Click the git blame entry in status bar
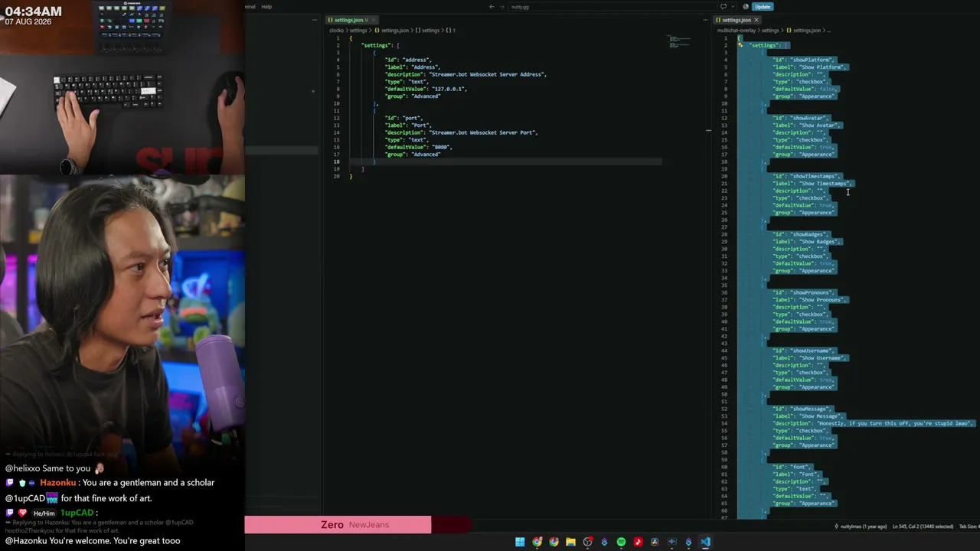This screenshot has height=551, width=980. 861,527
